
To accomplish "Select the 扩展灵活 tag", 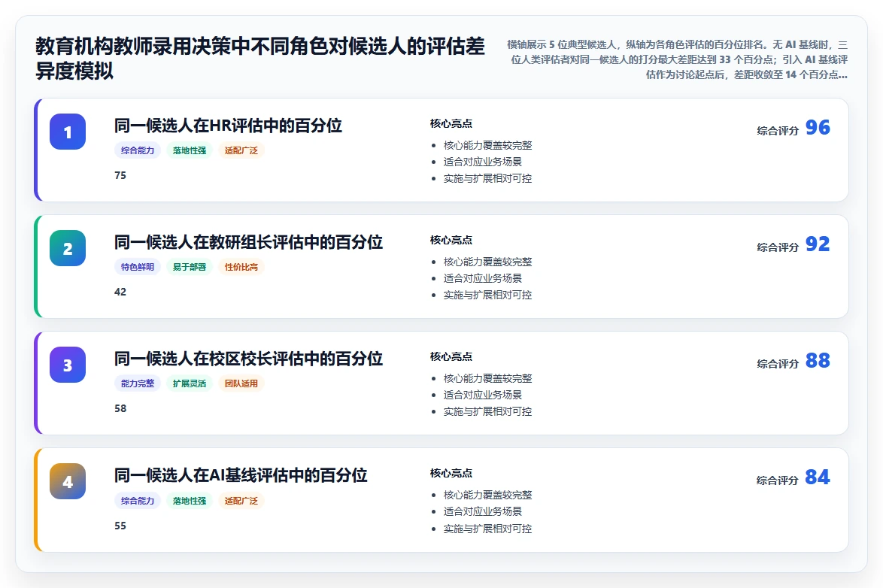I will click(x=190, y=383).
